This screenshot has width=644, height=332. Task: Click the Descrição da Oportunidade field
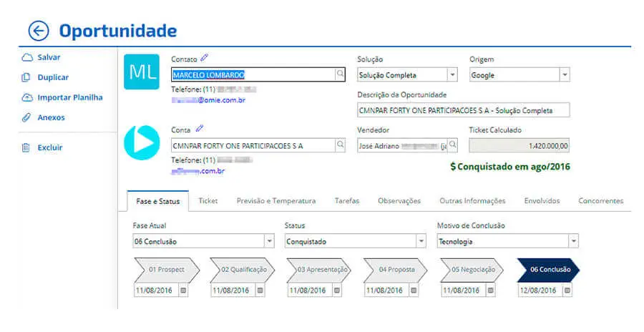(464, 110)
